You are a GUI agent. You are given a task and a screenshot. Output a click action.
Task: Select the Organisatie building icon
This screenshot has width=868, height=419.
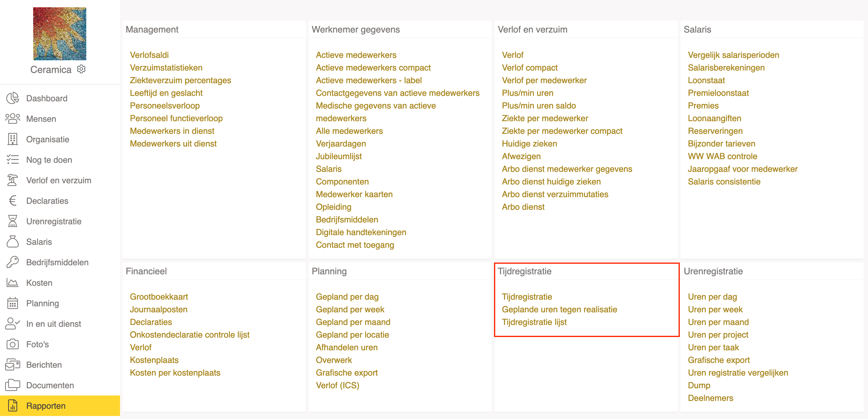(x=12, y=139)
